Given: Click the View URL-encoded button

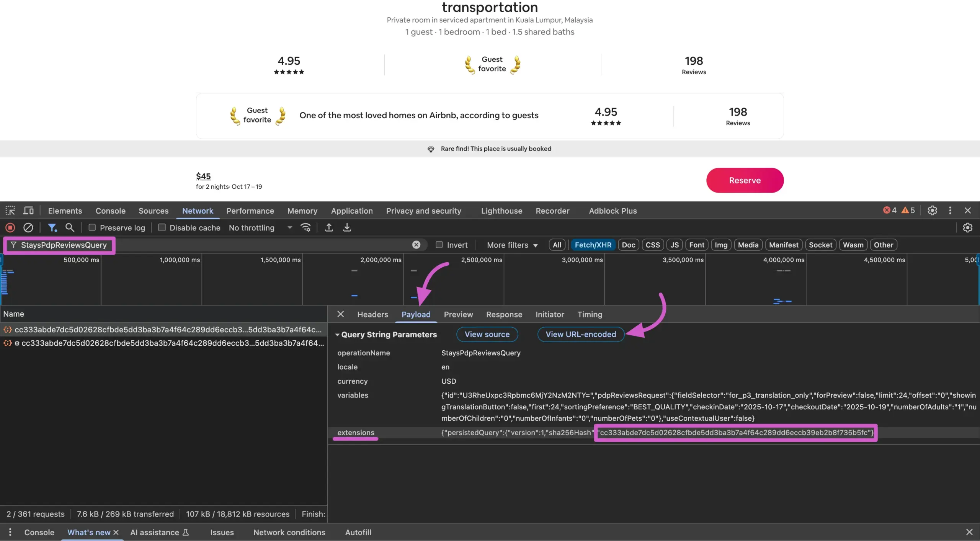Looking at the screenshot, I should [580, 334].
